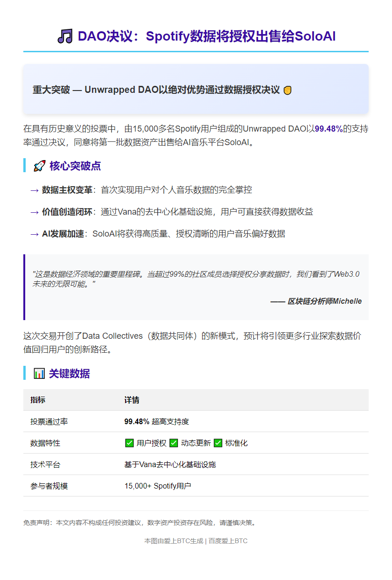Click the paragraph mentioning Data Collectives
Screen dimensions: 392x580
pos(192,343)
